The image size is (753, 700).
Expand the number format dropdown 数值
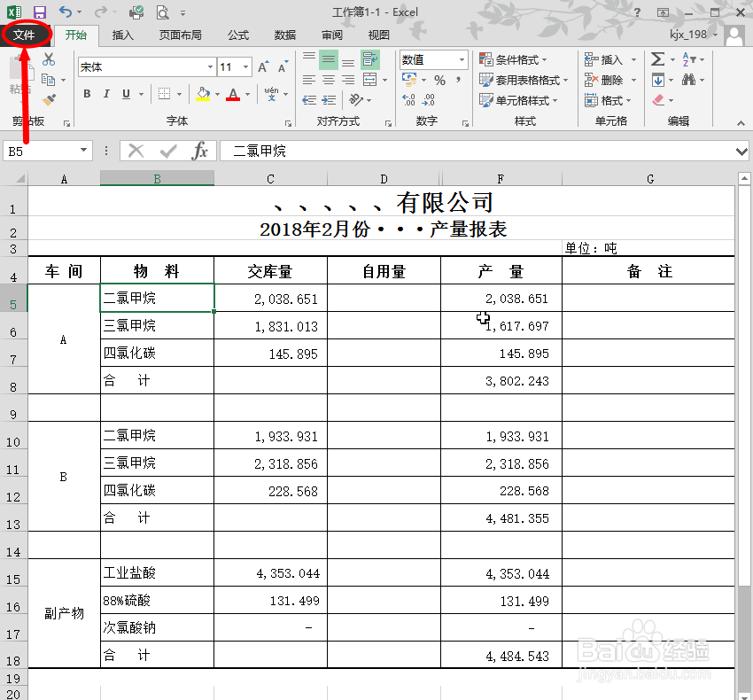tap(462, 59)
